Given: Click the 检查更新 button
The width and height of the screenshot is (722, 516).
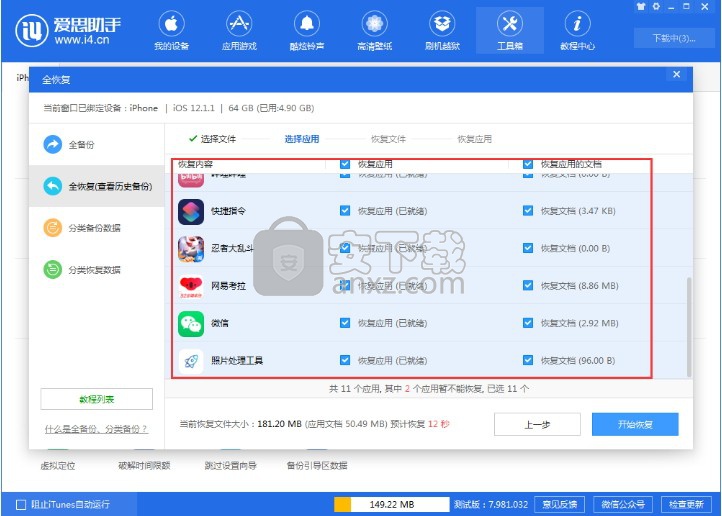Looking at the screenshot, I should [686, 504].
